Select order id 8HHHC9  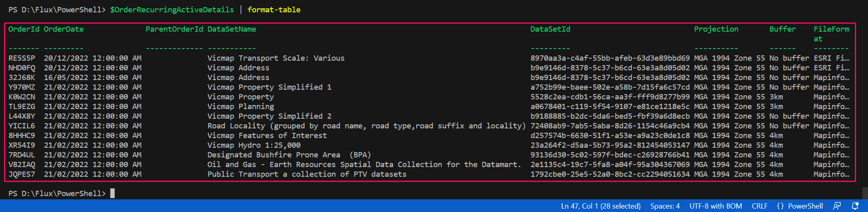(22, 135)
